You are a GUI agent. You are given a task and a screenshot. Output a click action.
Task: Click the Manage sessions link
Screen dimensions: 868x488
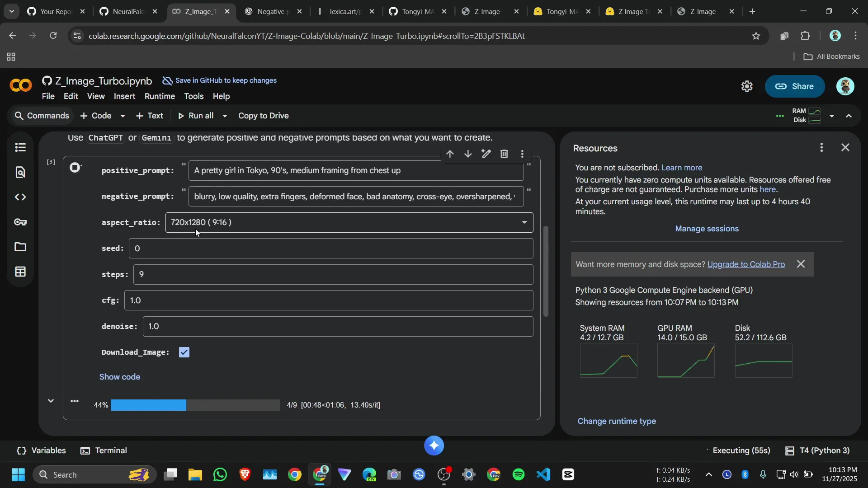tap(707, 229)
